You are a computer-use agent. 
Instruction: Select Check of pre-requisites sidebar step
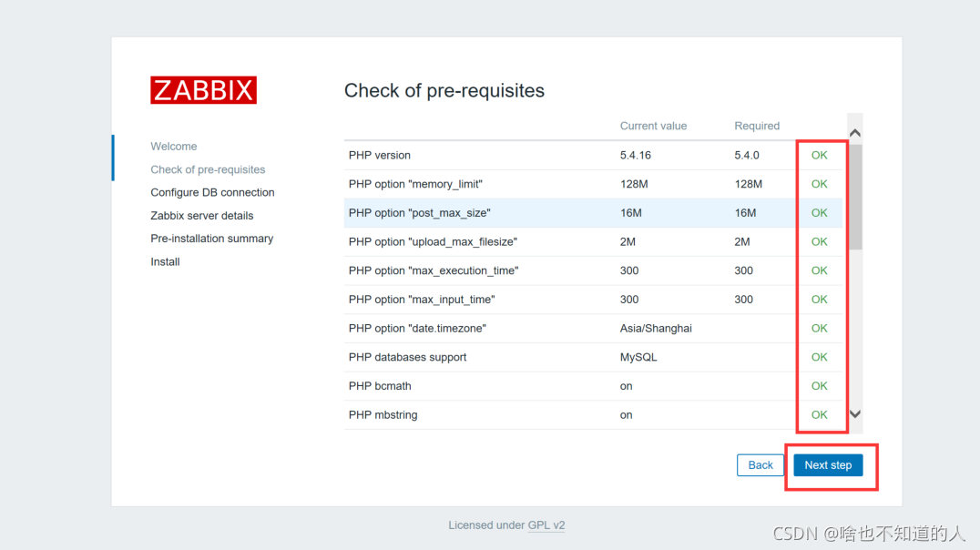pyautogui.click(x=208, y=169)
